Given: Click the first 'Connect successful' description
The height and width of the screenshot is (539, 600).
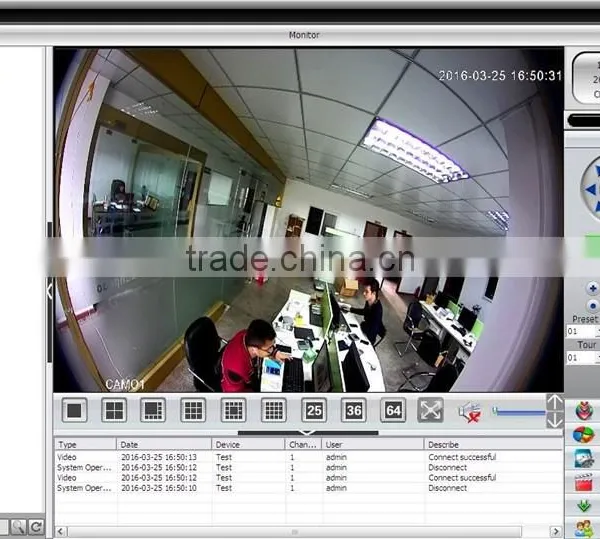Looking at the screenshot, I should pyautogui.click(x=462, y=457).
